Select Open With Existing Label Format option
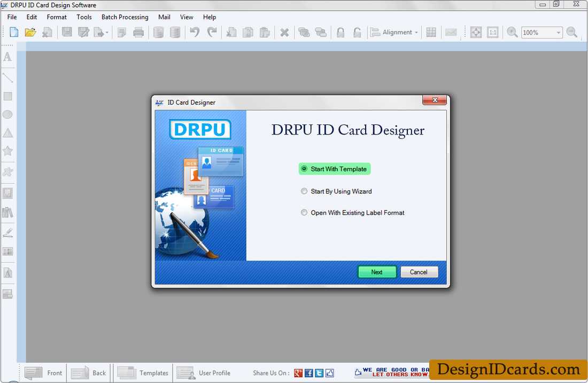This screenshot has width=588, height=383. point(352,213)
